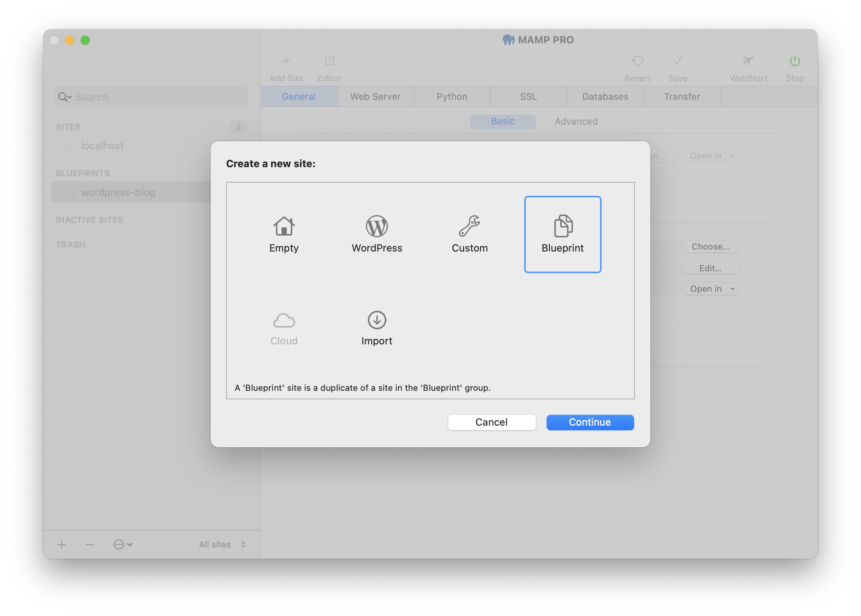Click the Edit... button
Viewport: 861px width, 616px height.
(710, 268)
